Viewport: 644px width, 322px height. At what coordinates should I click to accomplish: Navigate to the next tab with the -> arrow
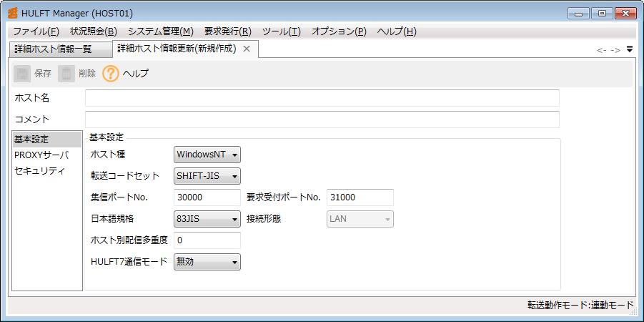[x=615, y=50]
